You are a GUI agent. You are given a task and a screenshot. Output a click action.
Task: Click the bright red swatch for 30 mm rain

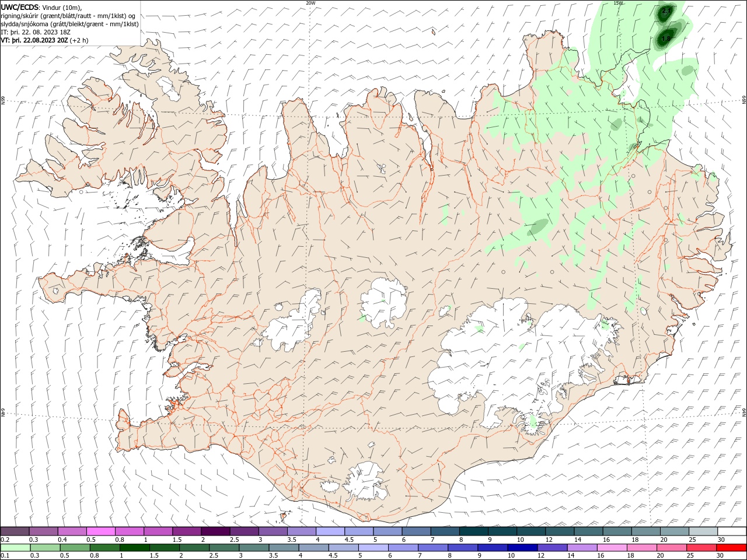(x=731, y=548)
